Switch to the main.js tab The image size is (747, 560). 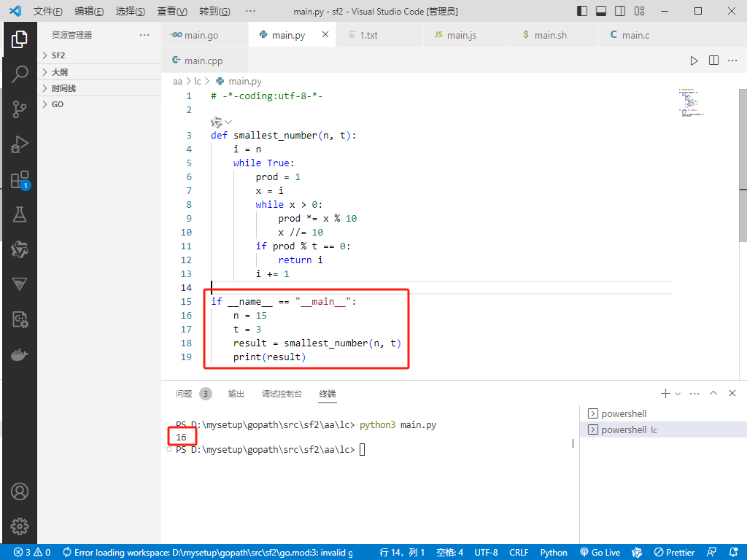467,35
